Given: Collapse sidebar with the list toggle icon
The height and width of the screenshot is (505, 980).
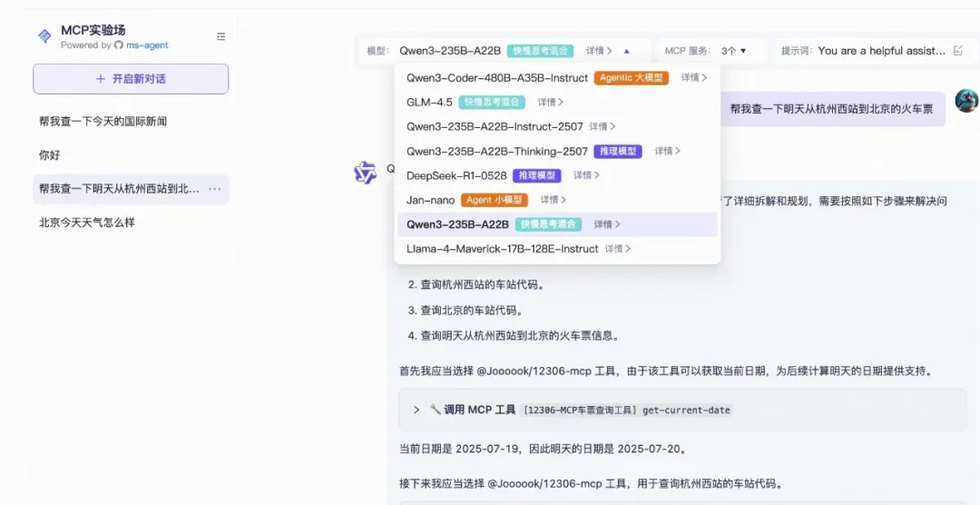Looking at the screenshot, I should tap(220, 36).
